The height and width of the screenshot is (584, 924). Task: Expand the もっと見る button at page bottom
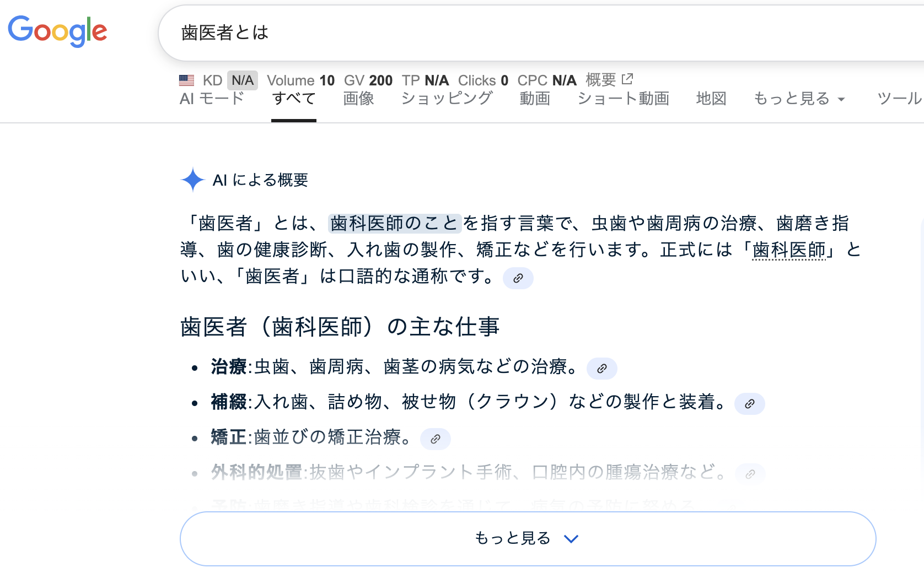coord(528,538)
